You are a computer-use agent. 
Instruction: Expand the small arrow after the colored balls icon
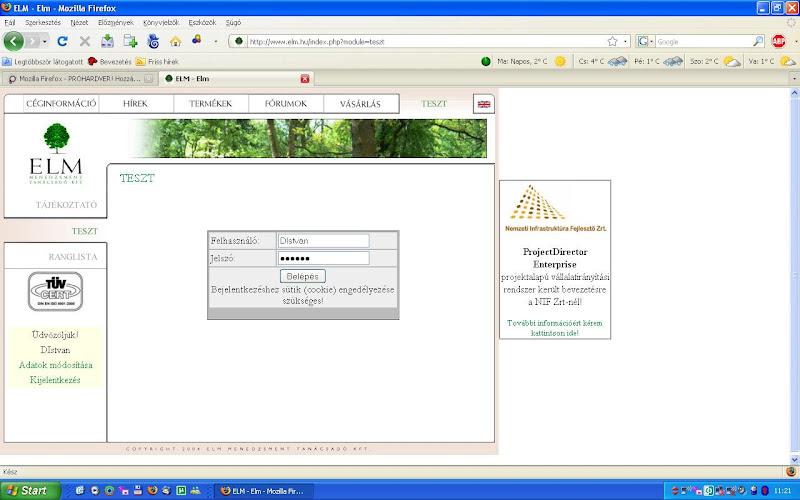tap(216, 41)
